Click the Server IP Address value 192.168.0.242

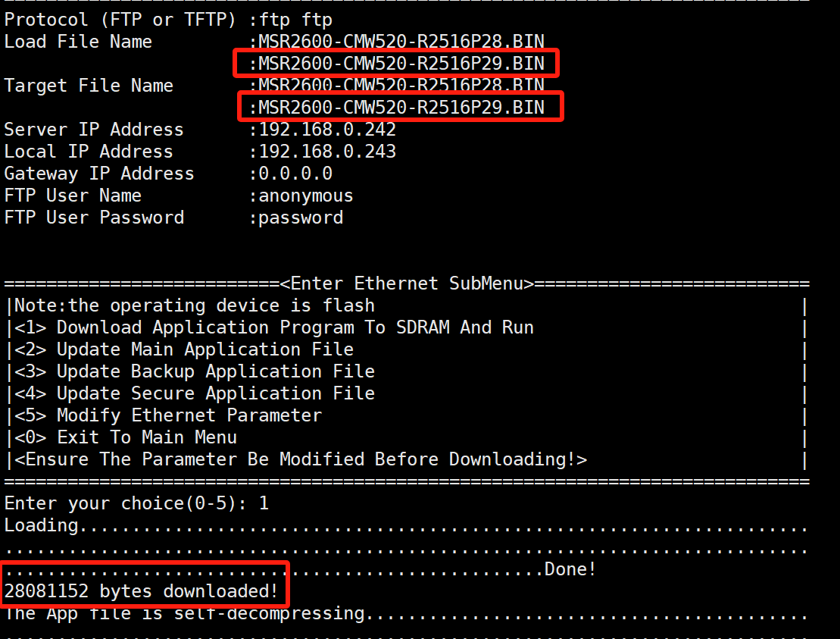(327, 130)
